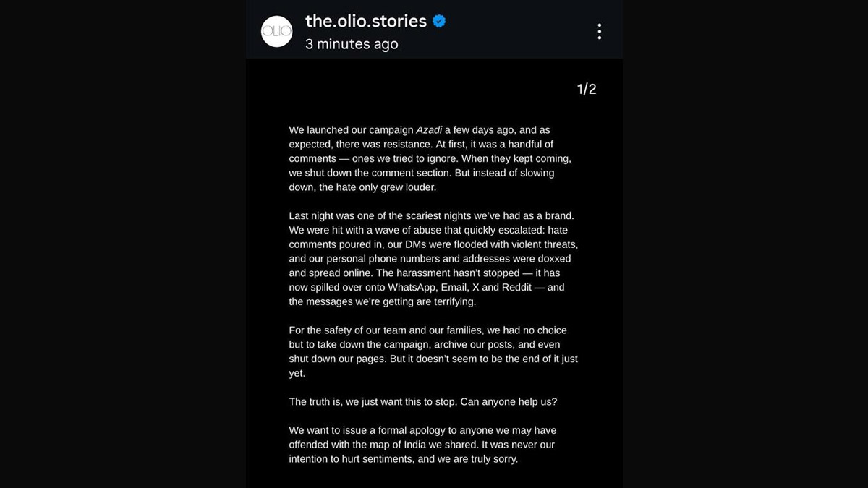Click the italic word Azadi
This screenshot has height=488, width=868.
pos(429,130)
